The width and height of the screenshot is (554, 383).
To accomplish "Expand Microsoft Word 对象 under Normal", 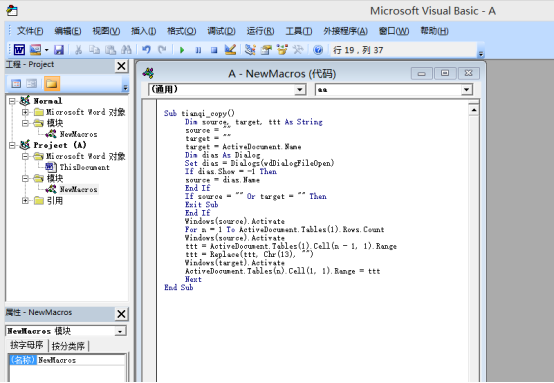I will click(25, 112).
